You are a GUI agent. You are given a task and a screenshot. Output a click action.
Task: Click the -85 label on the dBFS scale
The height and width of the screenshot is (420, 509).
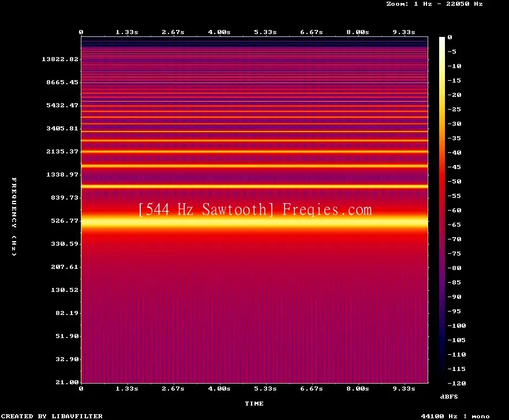[455, 282]
